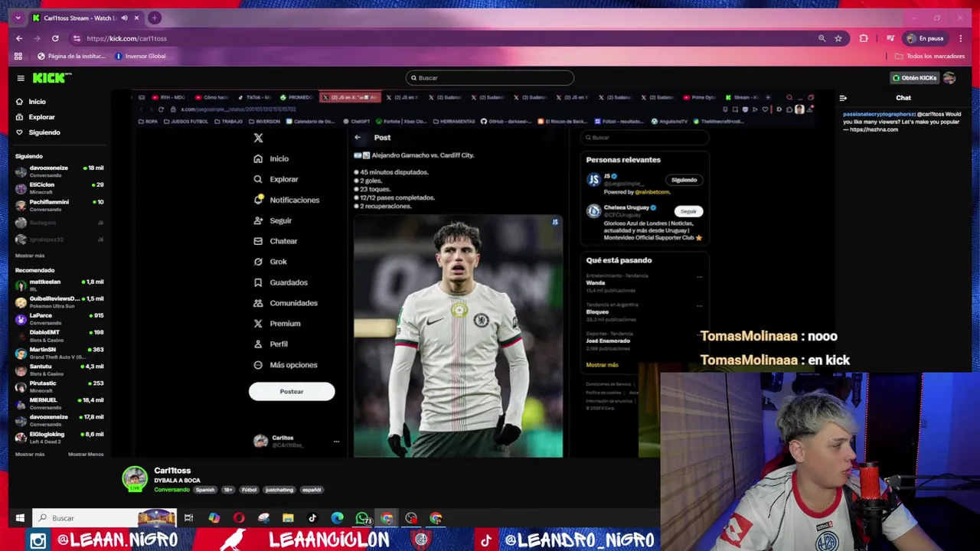
Task: Close the Carl1toss Stream tab
Action: click(137, 18)
